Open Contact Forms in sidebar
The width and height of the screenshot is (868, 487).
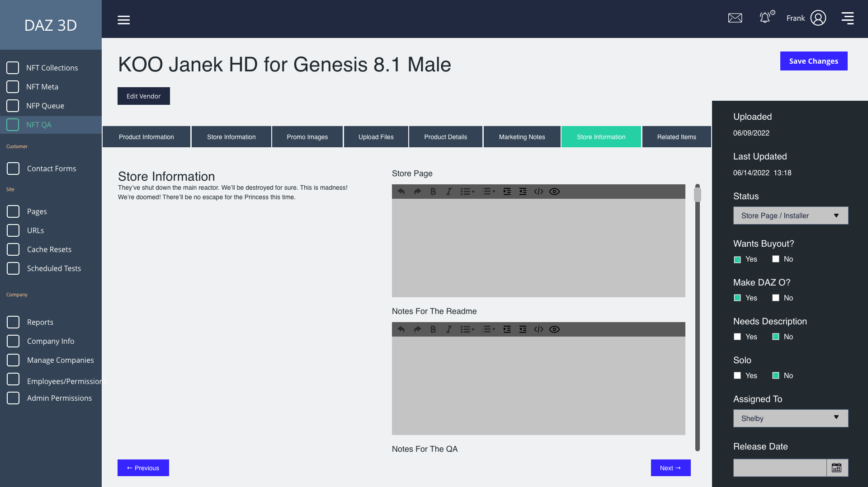[51, 169]
